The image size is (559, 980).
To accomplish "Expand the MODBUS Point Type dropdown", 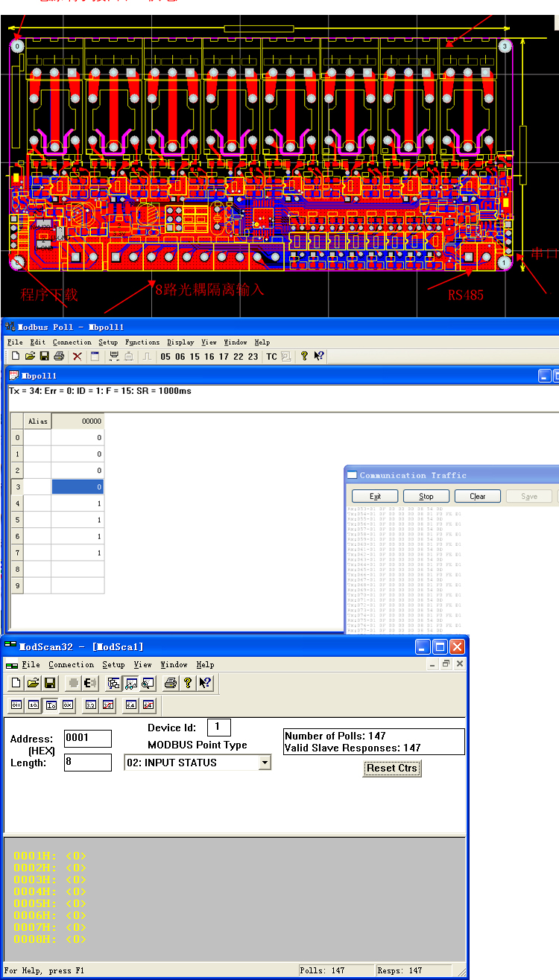I will 264,763.
